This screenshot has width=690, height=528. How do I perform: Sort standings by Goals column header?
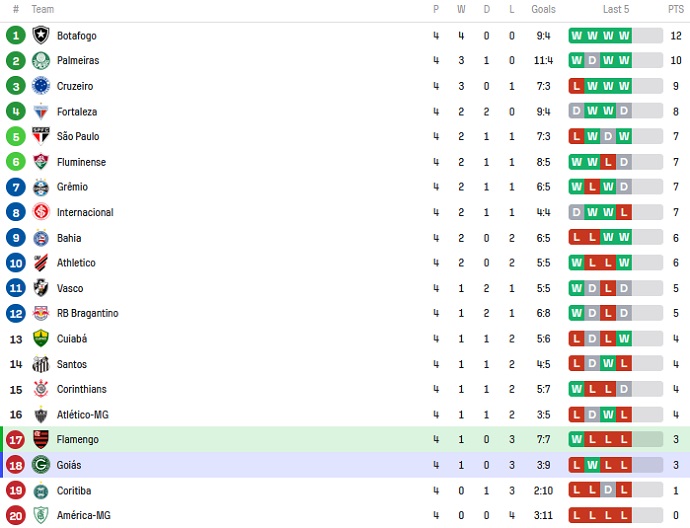(543, 9)
